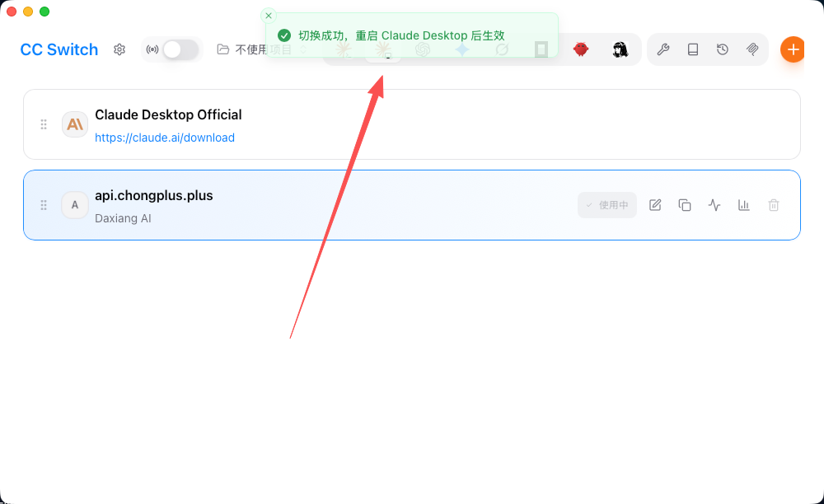The width and height of the screenshot is (824, 504).
Task: Edit the api.chongplus.plus provider
Action: (655, 205)
